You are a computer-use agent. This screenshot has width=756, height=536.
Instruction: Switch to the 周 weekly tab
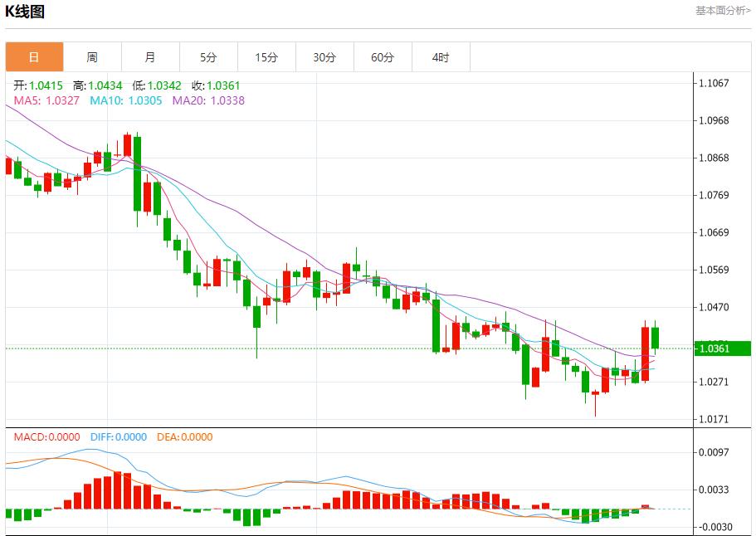(x=92, y=57)
